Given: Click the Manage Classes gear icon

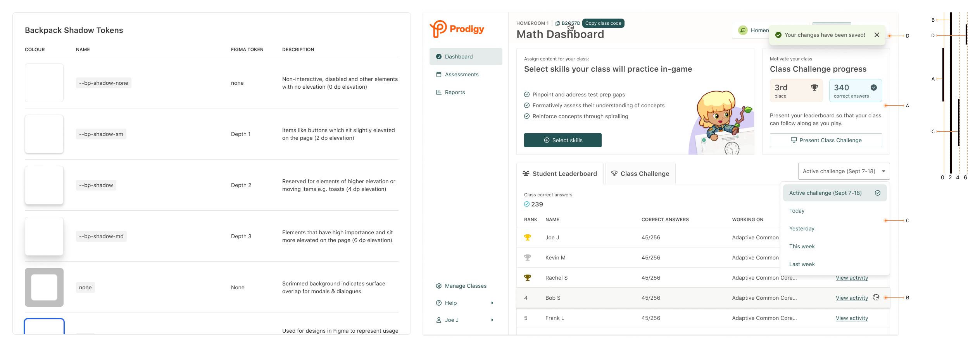Looking at the screenshot, I should (439, 286).
